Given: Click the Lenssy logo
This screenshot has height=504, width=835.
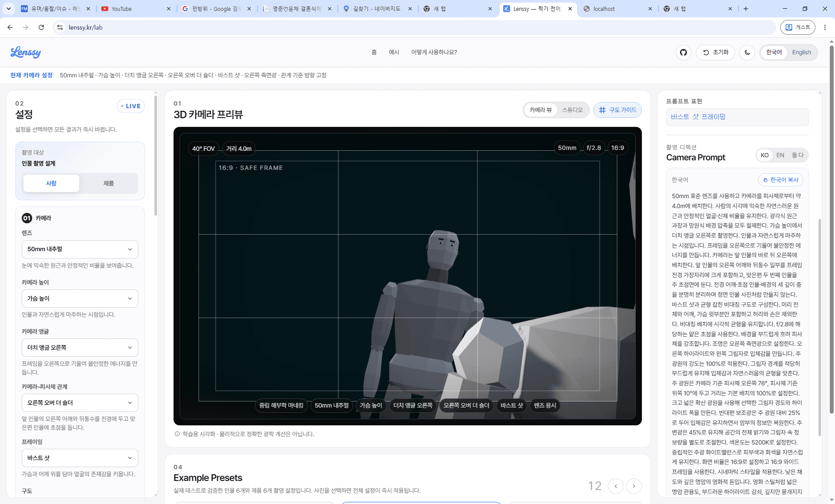Looking at the screenshot, I should 26,52.
